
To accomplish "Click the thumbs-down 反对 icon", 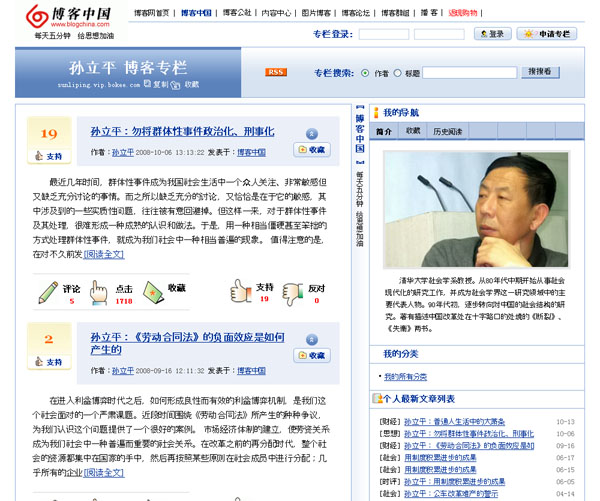I will (x=292, y=294).
